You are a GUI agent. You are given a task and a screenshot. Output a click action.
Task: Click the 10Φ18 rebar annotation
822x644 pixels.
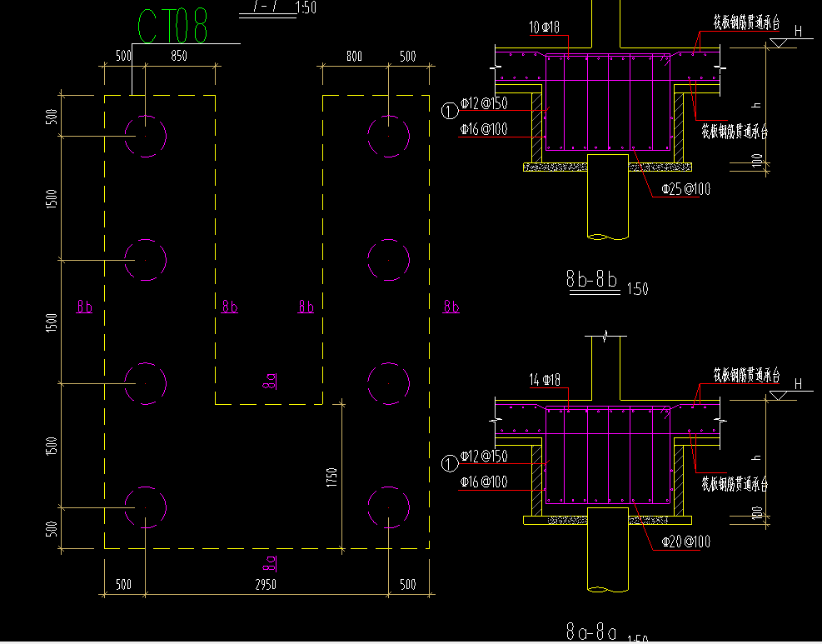coord(544,27)
